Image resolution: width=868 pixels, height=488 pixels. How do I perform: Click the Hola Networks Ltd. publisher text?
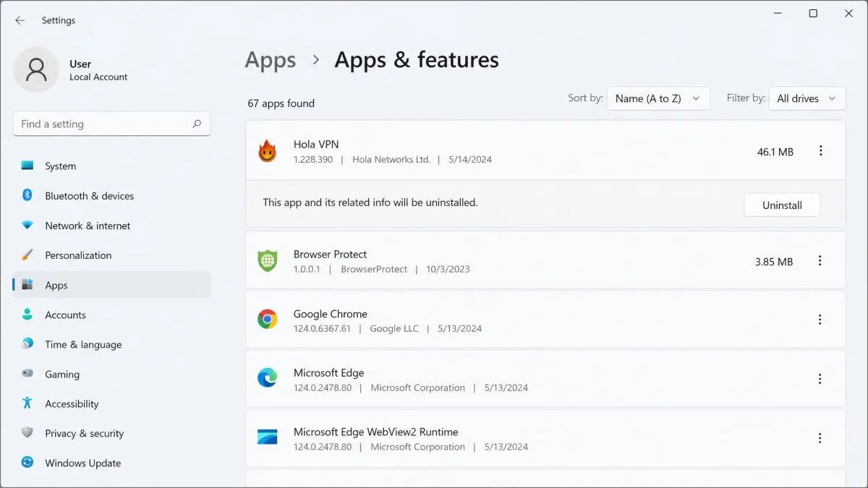click(391, 159)
